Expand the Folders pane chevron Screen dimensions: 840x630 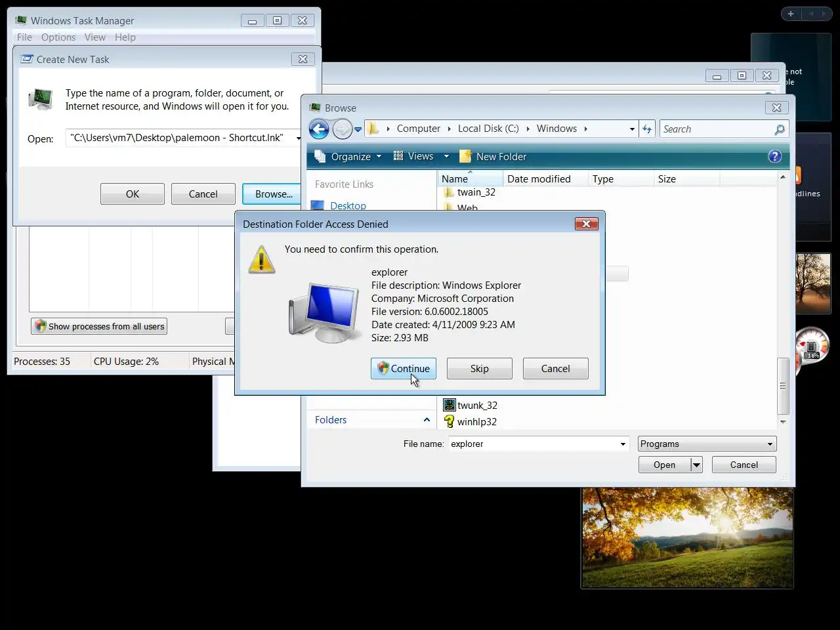point(427,420)
